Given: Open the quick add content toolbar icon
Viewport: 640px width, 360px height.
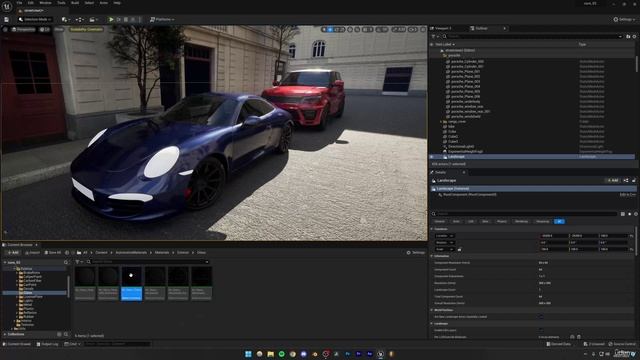Looking at the screenshot, I should [65, 19].
